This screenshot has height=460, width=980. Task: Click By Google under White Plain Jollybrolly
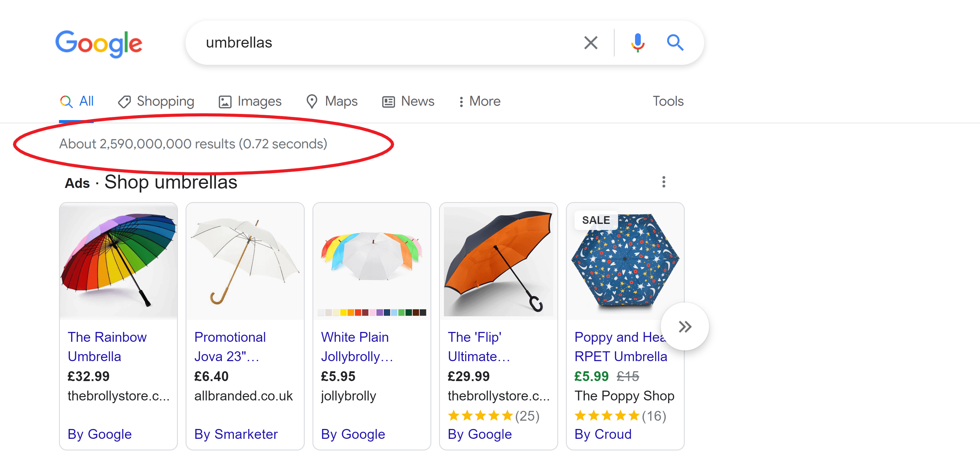click(x=353, y=434)
